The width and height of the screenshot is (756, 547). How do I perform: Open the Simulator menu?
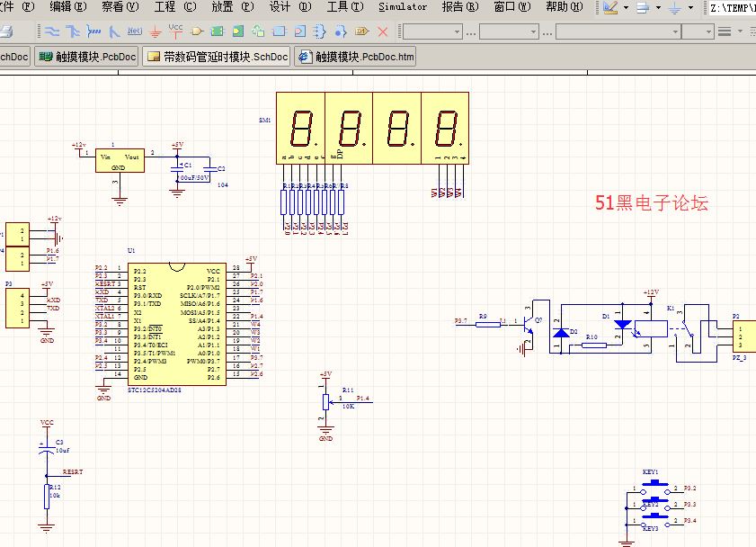(402, 7)
